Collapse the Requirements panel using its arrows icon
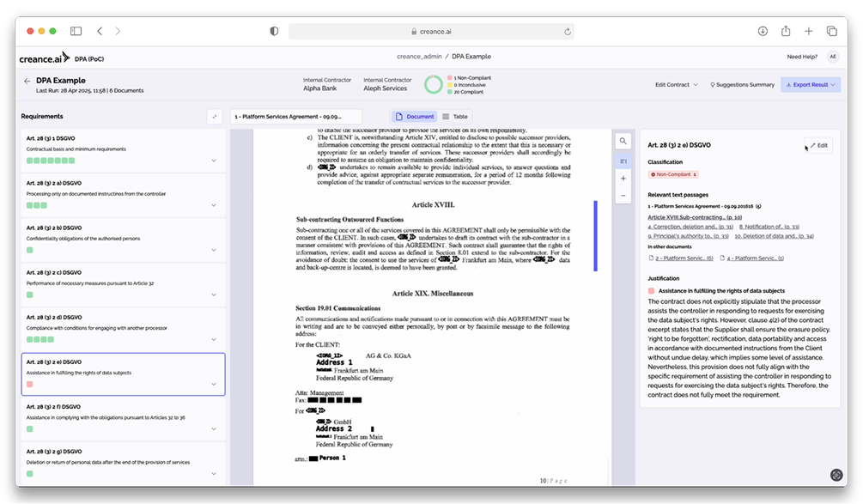This screenshot has width=863, height=504. coord(215,117)
